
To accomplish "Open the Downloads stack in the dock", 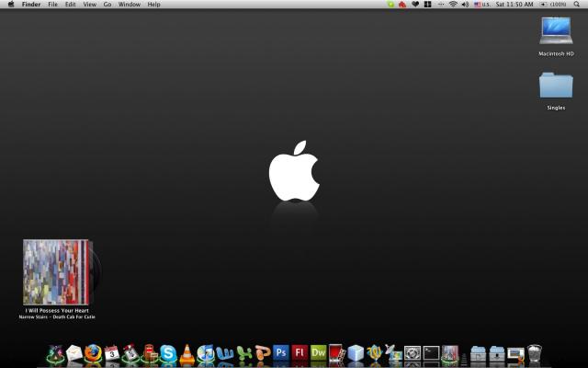I will (497, 353).
